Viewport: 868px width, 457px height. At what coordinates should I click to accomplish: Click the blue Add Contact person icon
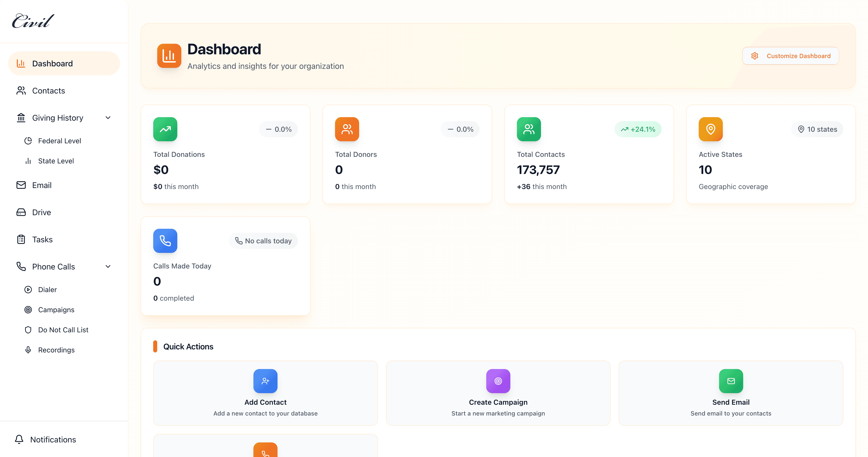265,381
